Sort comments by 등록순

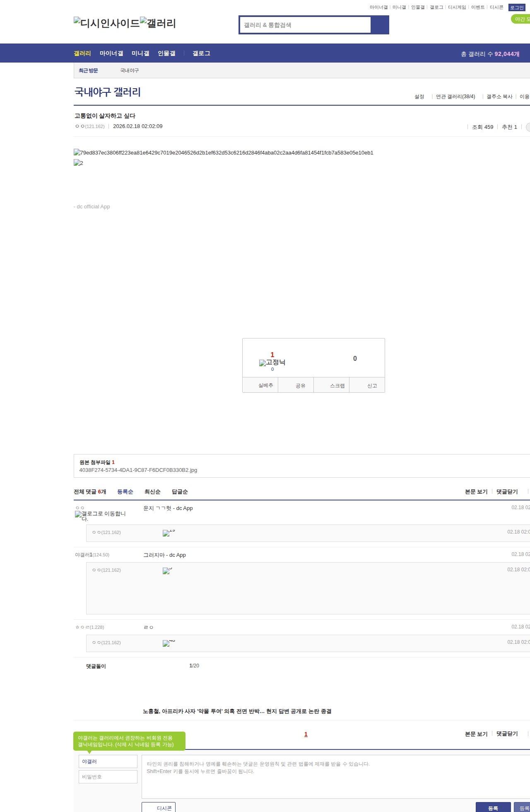125,492
